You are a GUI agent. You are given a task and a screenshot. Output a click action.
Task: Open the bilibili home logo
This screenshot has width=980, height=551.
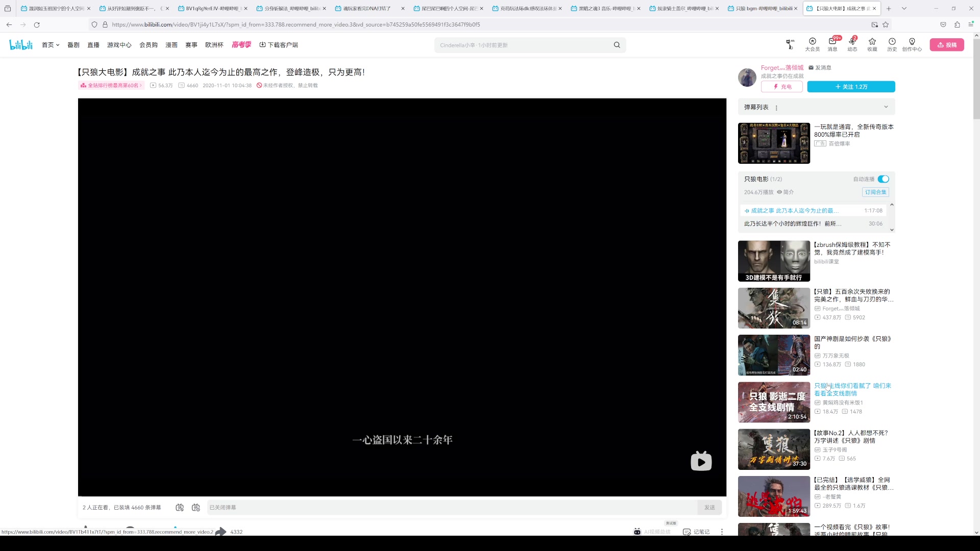click(x=21, y=45)
